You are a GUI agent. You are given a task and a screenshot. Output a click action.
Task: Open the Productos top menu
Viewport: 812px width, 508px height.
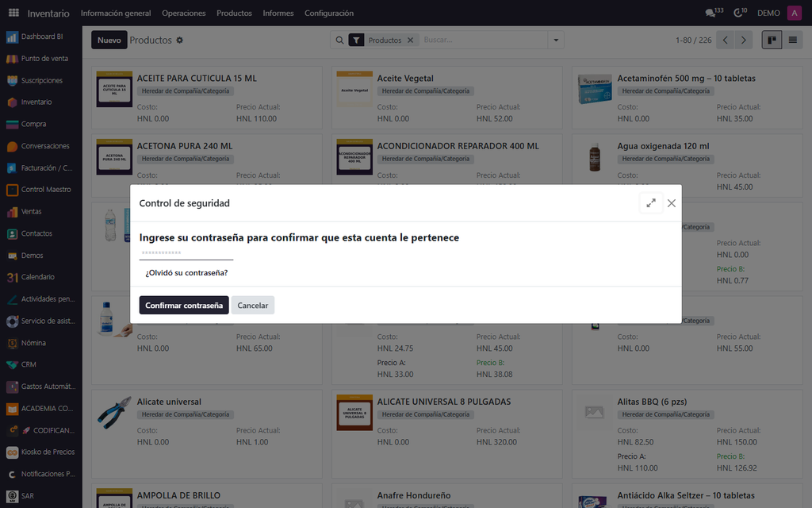(234, 13)
